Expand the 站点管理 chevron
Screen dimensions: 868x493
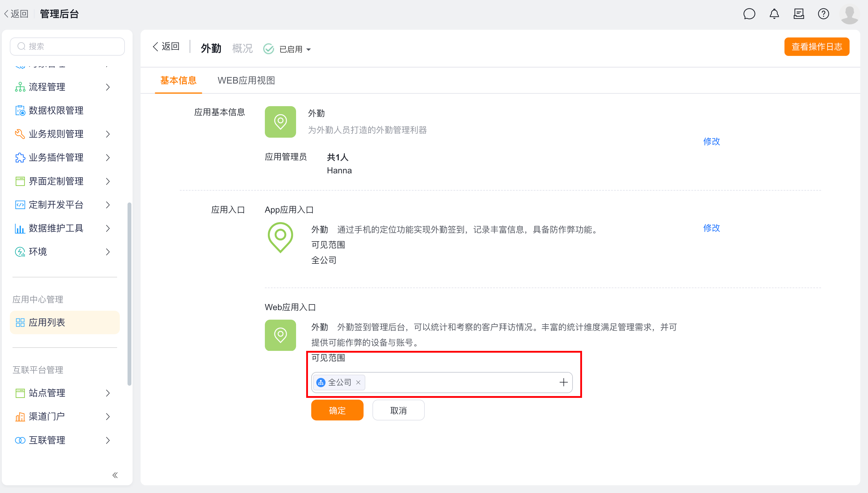(108, 393)
